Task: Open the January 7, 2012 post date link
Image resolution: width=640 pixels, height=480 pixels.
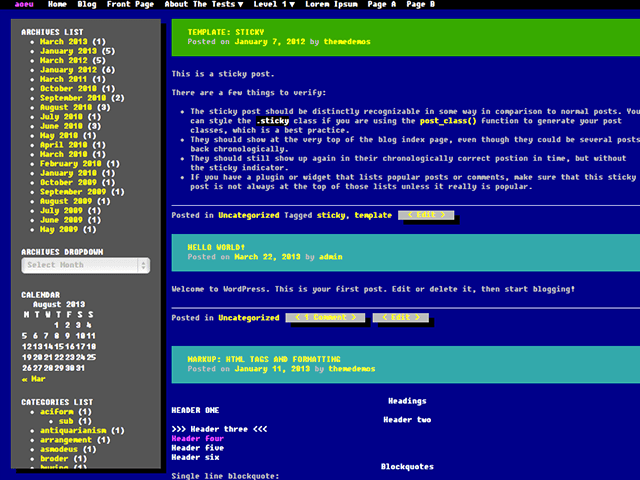Action: click(x=270, y=42)
